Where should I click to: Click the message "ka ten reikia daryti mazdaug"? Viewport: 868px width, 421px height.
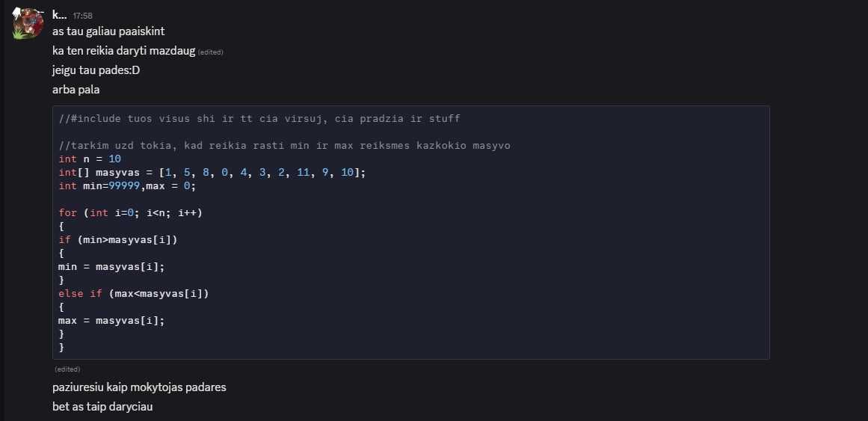pos(123,51)
